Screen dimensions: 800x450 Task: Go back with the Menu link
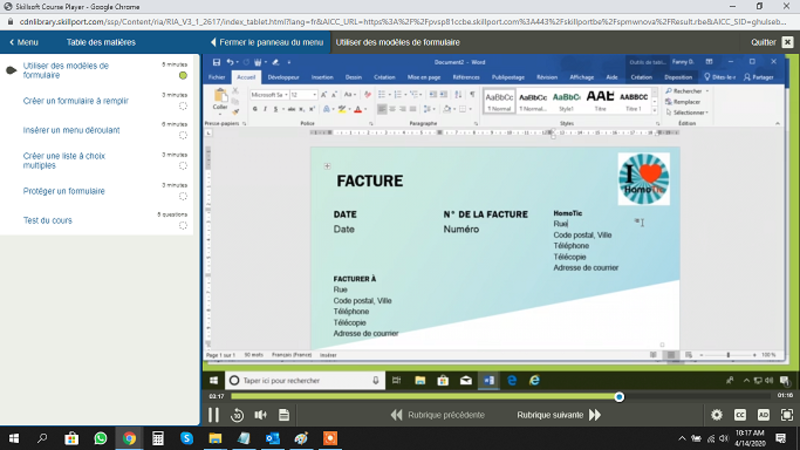tap(23, 42)
